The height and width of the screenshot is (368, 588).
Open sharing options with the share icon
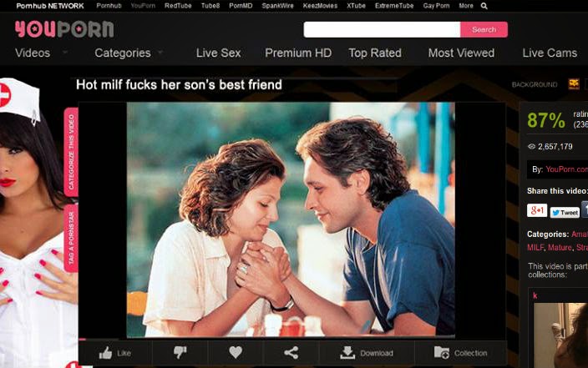(x=291, y=353)
